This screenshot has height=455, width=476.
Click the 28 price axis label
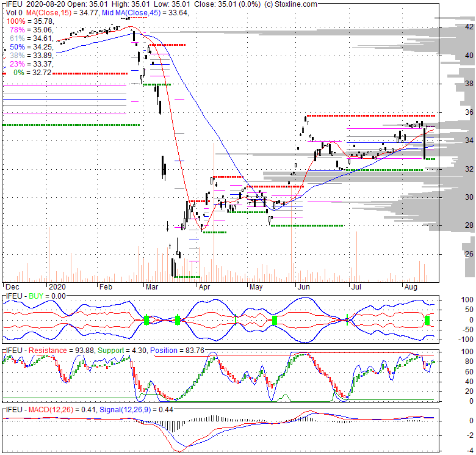tap(469, 225)
